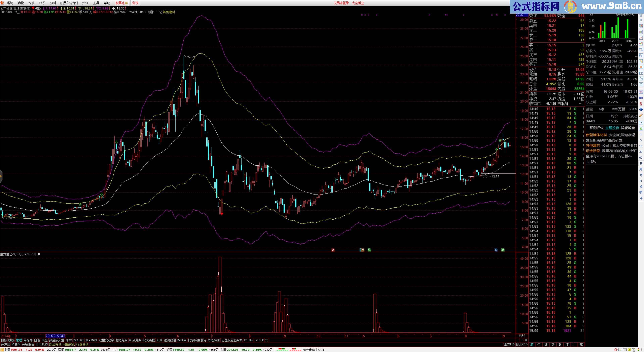
Task: Switch to 15-minute period
Action: pyautogui.click(x=641, y=146)
